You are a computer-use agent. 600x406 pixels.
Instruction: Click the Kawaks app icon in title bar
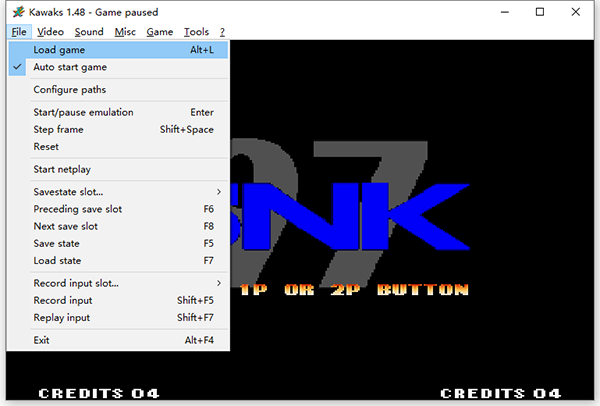coord(18,12)
